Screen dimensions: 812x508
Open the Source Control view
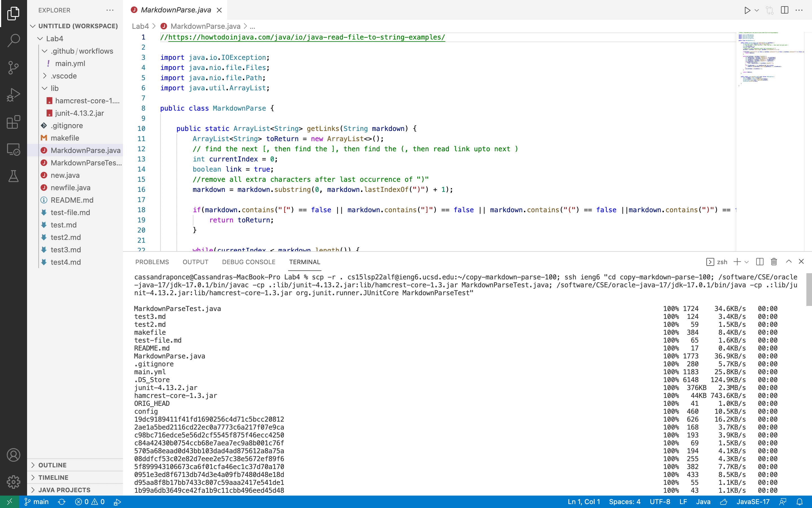point(14,67)
